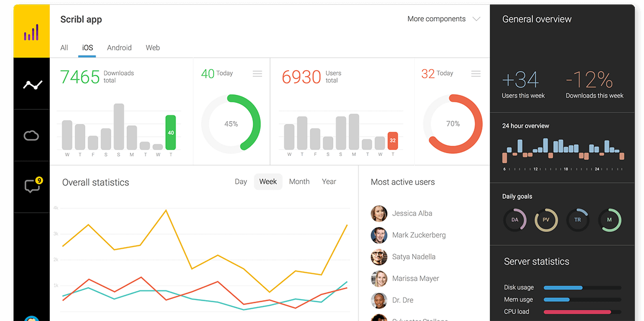This screenshot has height=321, width=644.
Task: Click the TR daily goal ring
Action: [x=578, y=220]
